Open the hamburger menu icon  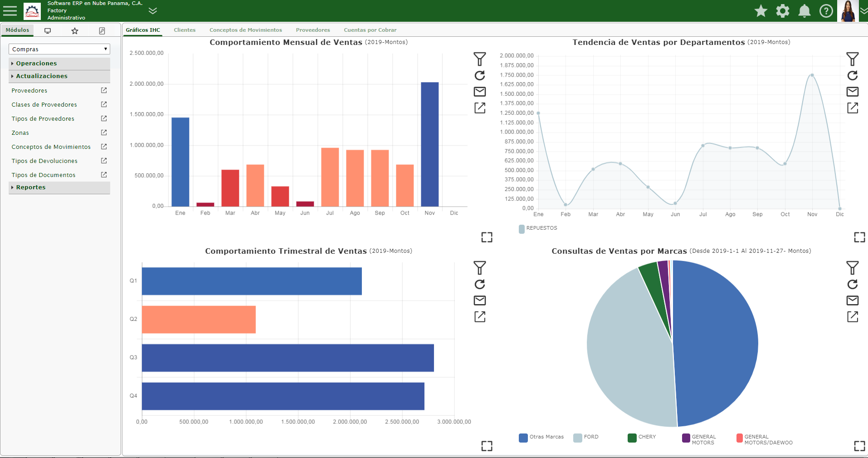coord(10,10)
